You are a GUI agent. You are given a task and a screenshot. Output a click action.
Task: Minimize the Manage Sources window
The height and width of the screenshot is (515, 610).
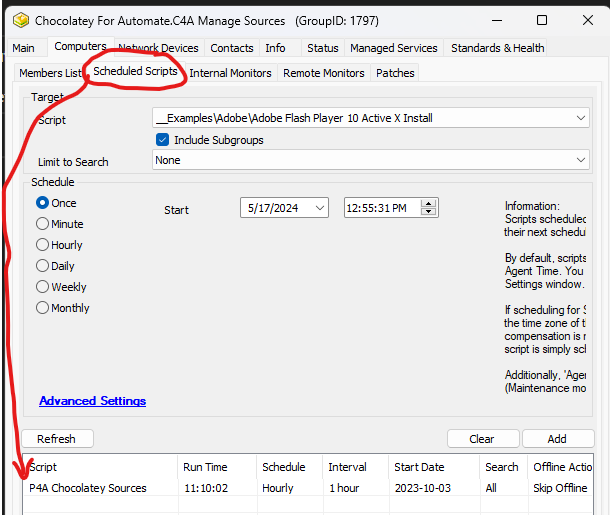(x=497, y=20)
